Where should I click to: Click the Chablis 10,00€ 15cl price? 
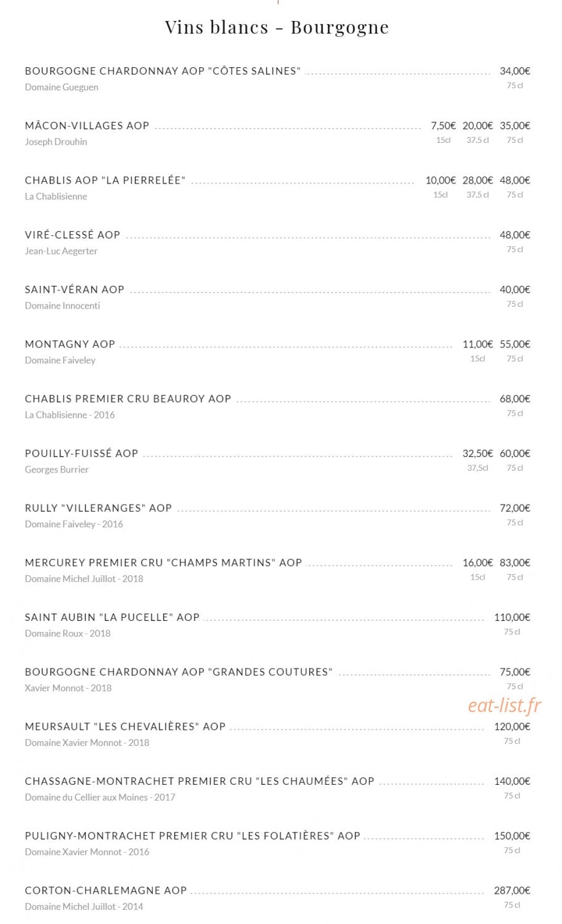pyautogui.click(x=441, y=180)
